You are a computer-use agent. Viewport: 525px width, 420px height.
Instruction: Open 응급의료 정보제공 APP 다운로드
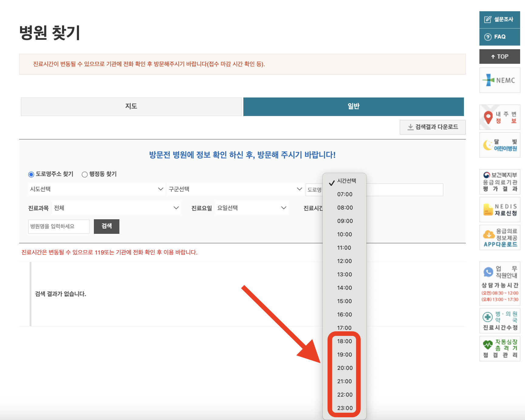pos(499,237)
